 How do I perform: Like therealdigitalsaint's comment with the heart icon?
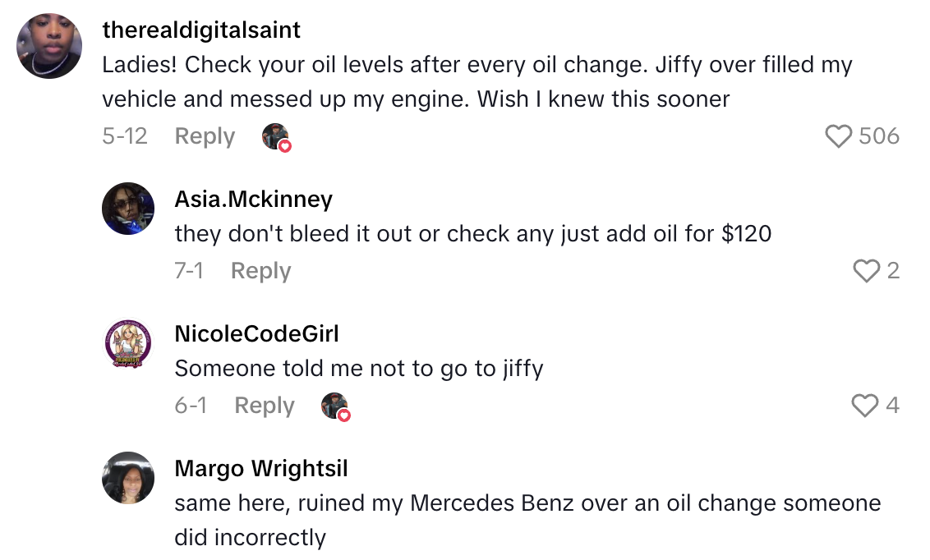(x=839, y=136)
